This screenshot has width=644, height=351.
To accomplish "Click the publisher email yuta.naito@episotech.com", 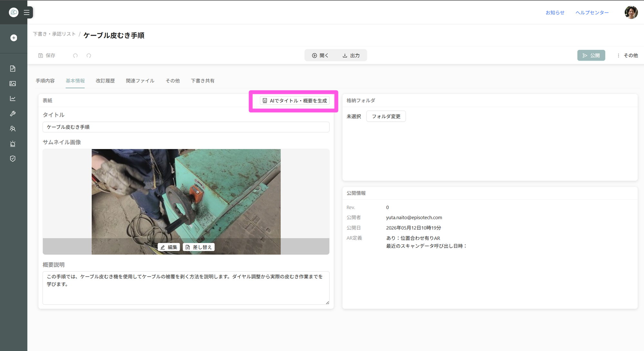I will pos(414,218).
